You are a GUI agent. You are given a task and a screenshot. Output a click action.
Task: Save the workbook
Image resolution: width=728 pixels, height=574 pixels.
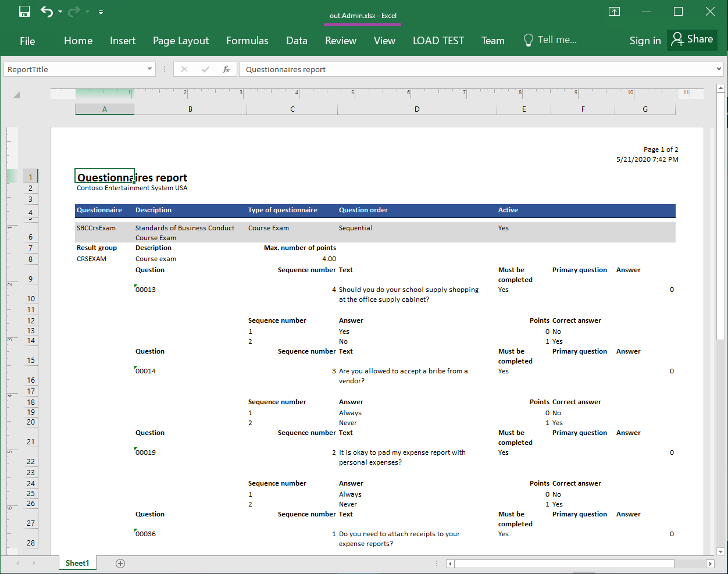pos(24,10)
